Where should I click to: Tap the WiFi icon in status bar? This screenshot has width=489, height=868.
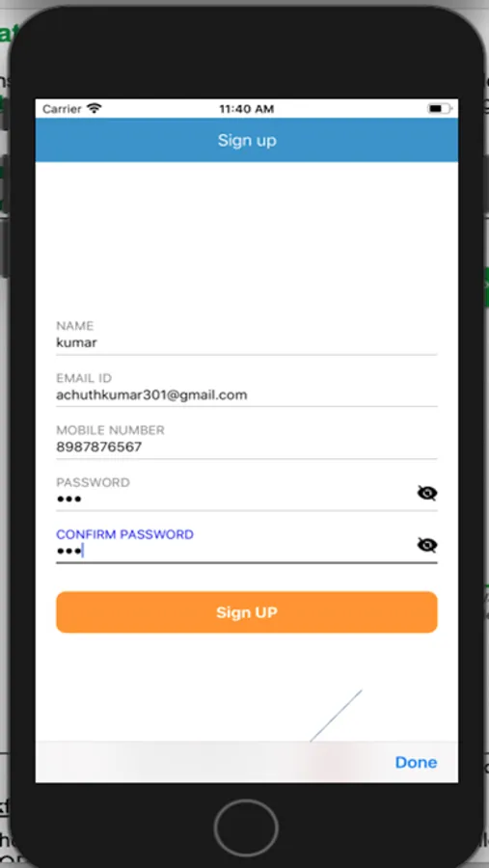[x=95, y=108]
